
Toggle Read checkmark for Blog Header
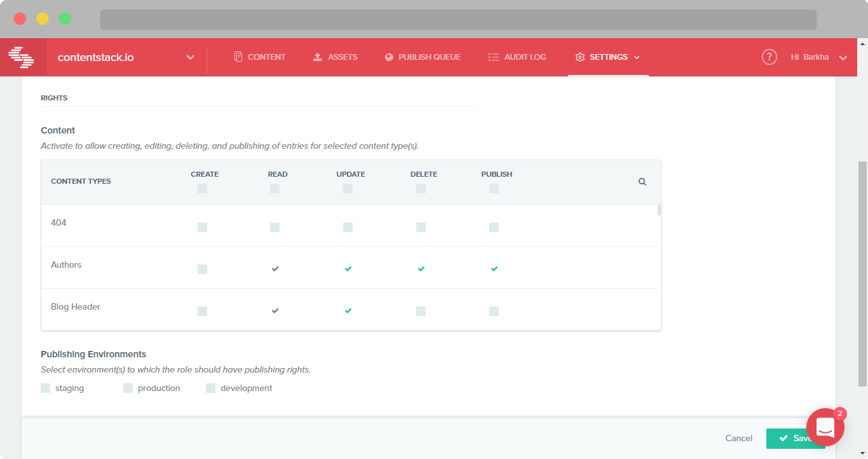[275, 311]
